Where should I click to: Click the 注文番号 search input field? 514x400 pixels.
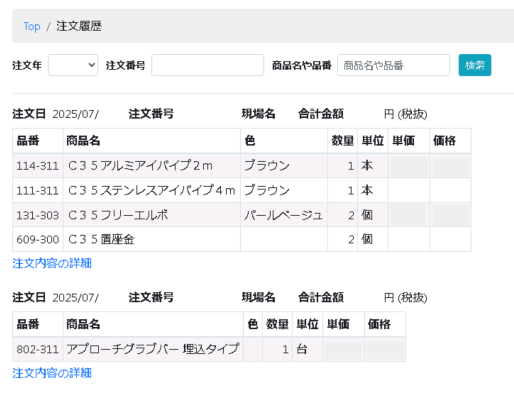pyautogui.click(x=208, y=65)
